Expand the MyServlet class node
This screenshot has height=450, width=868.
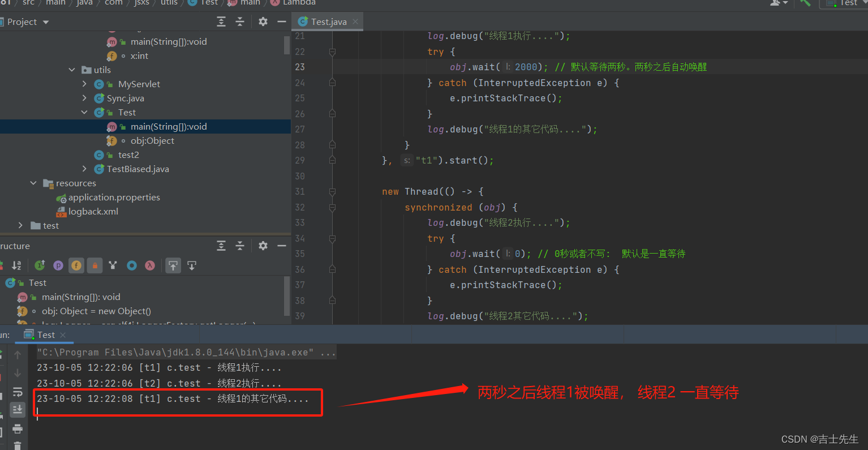coord(84,84)
